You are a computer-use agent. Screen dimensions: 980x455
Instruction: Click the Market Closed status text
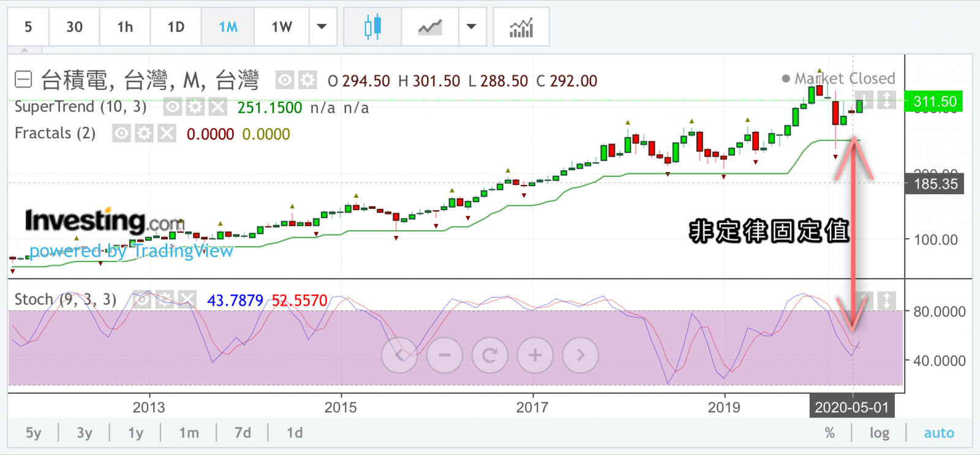coord(845,78)
